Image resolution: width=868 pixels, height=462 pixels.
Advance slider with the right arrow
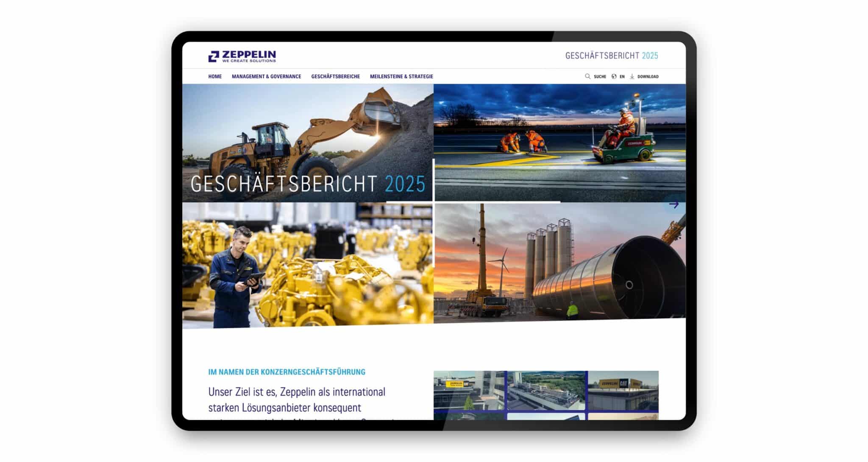pyautogui.click(x=674, y=204)
